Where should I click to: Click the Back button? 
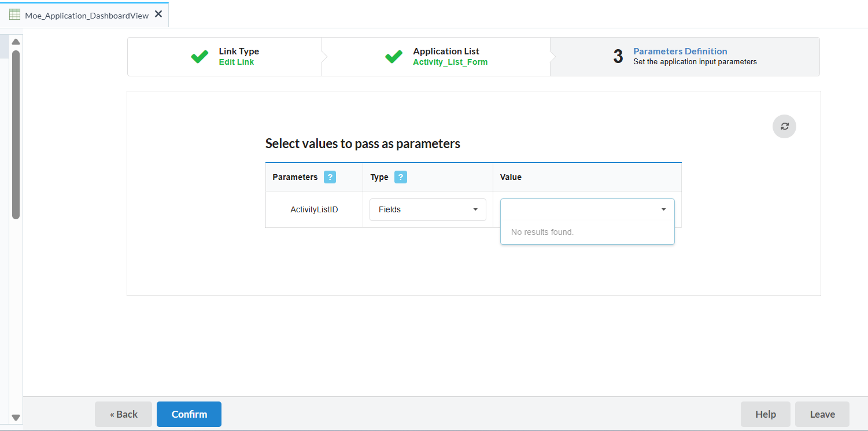[123, 414]
